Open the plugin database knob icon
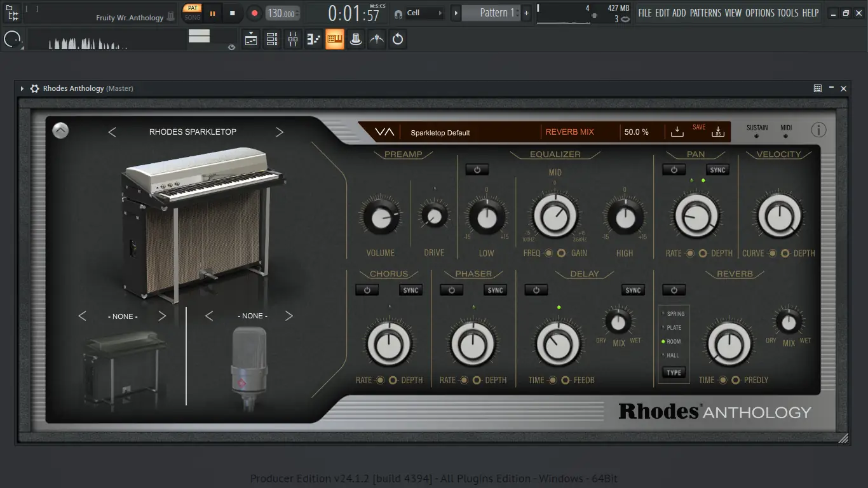Viewport: 868px width, 488px height. (x=356, y=39)
